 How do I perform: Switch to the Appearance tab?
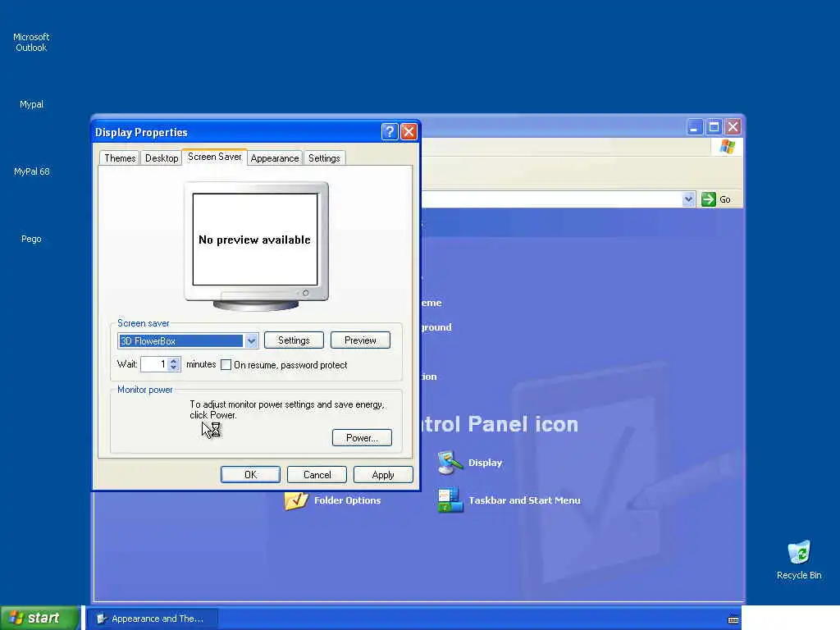click(x=275, y=158)
